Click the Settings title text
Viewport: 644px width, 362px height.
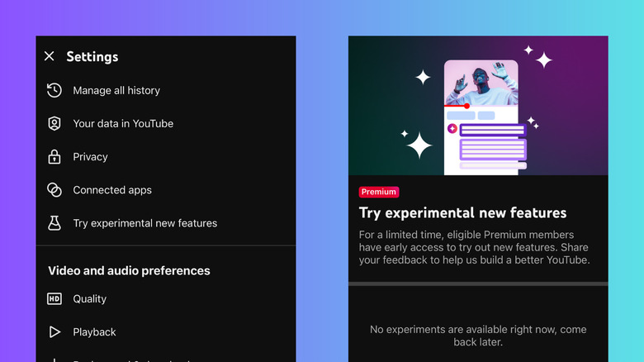point(92,56)
